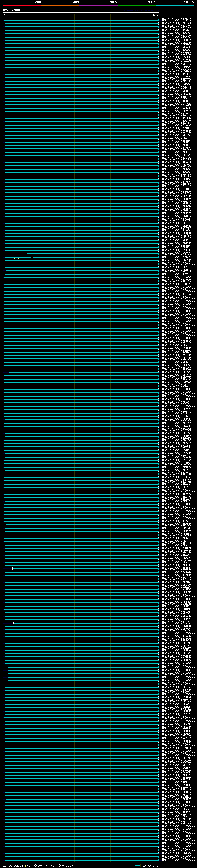Click the UniRef100_Q4U474 label
Image resolution: width=197 pixels, height=868 pixels.
click(176, 162)
